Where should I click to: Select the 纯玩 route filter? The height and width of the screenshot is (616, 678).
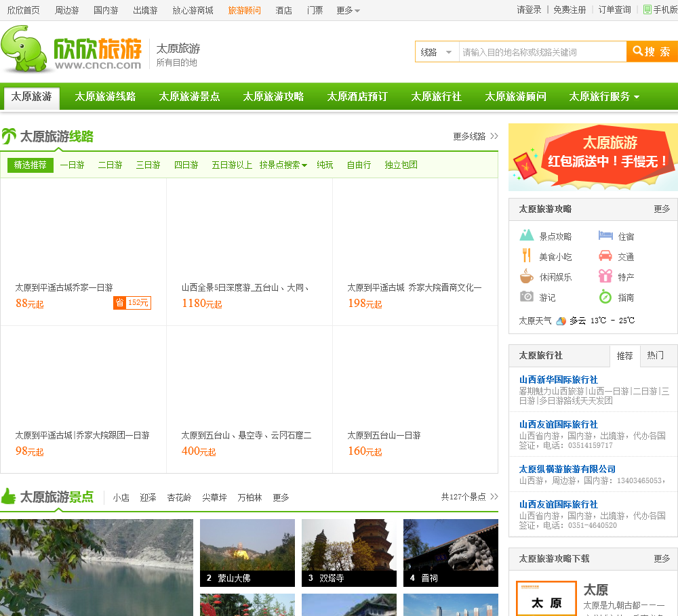tap(325, 165)
